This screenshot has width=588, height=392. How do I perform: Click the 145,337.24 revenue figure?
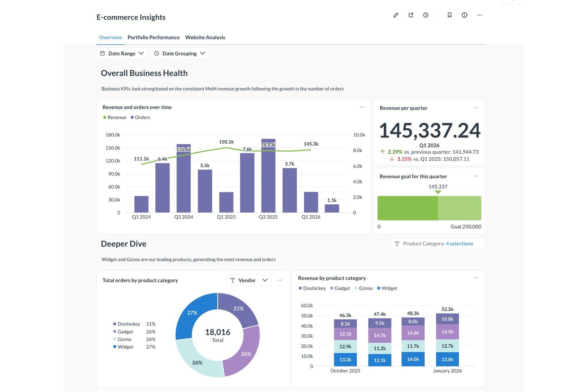[x=429, y=130]
